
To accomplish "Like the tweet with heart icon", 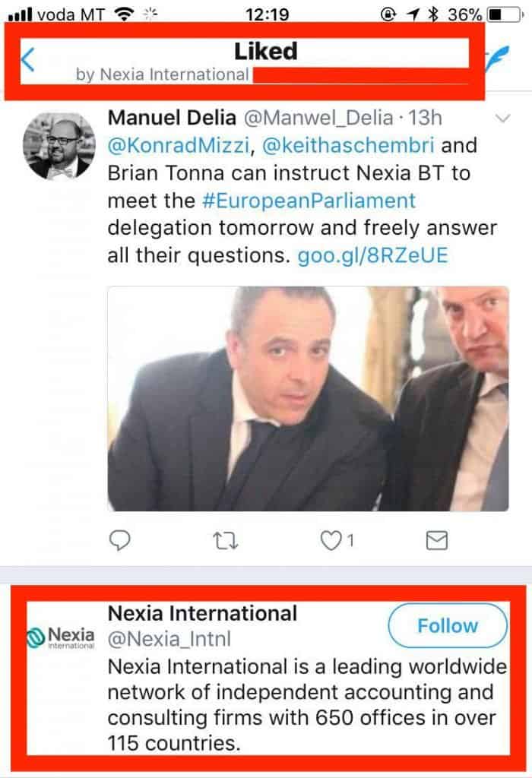I will click(330, 540).
